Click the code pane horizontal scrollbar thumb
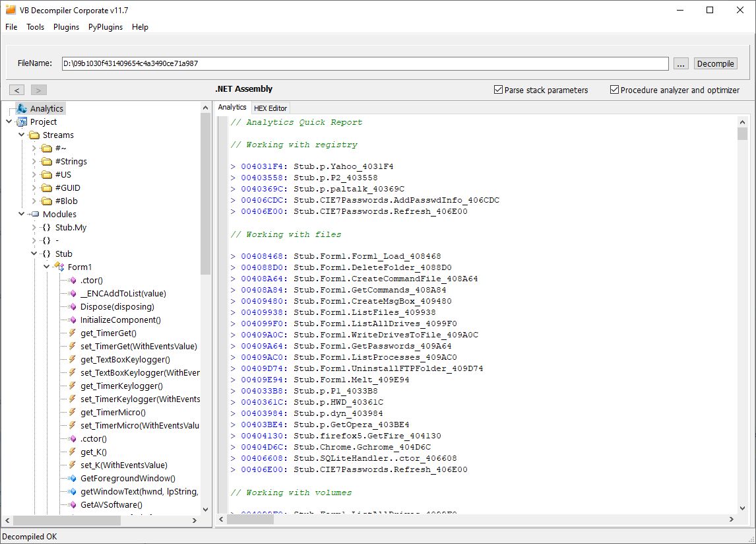The height and width of the screenshot is (544, 756). point(250,520)
